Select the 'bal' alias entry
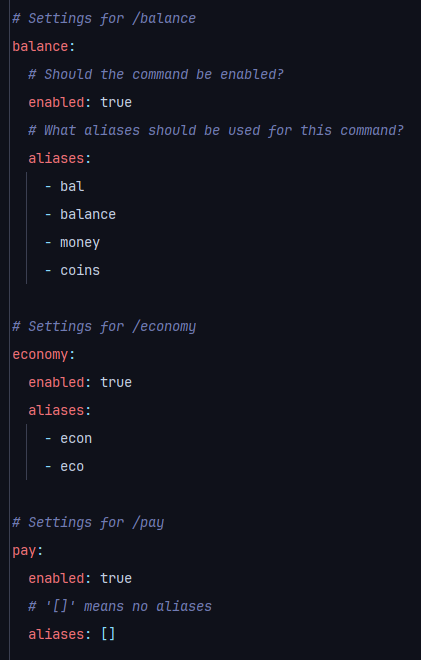 coord(72,186)
